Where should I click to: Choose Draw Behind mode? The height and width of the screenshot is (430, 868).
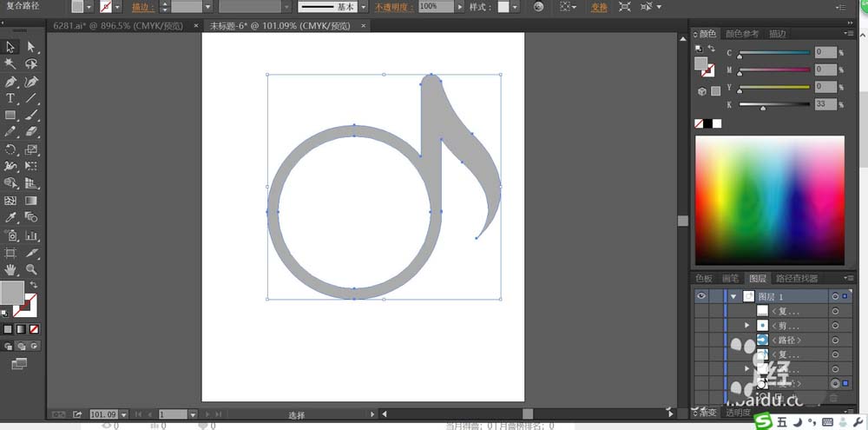point(22,346)
